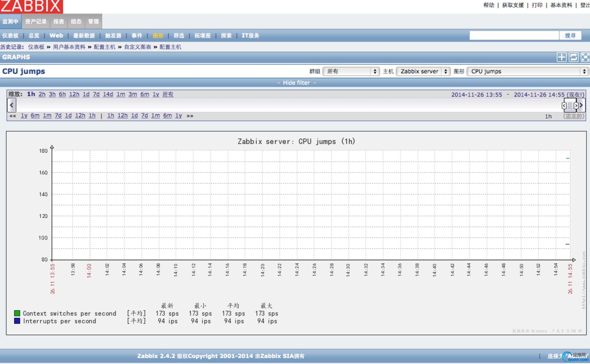Click the 搜寻 search button
Viewport: 590px width, 364px height.
570,36
